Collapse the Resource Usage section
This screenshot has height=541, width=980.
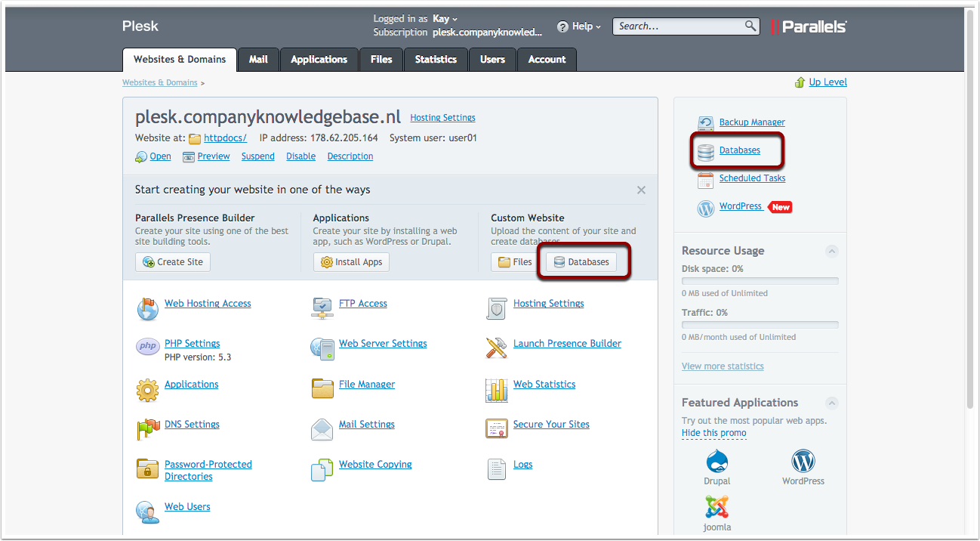click(831, 251)
